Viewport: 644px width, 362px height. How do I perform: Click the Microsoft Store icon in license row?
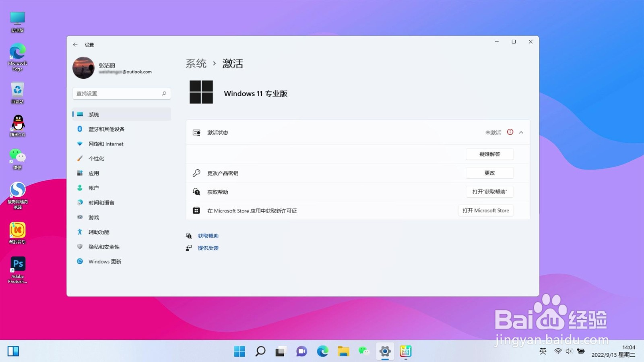(x=196, y=210)
